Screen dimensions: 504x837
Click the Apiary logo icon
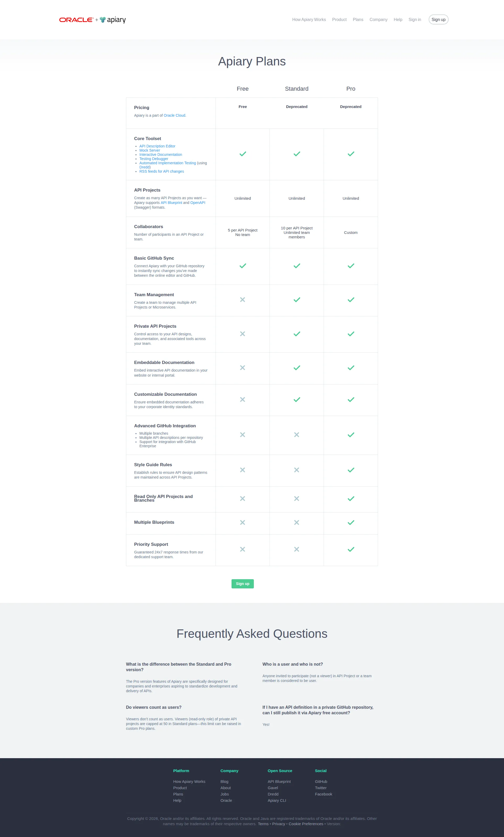(102, 19)
